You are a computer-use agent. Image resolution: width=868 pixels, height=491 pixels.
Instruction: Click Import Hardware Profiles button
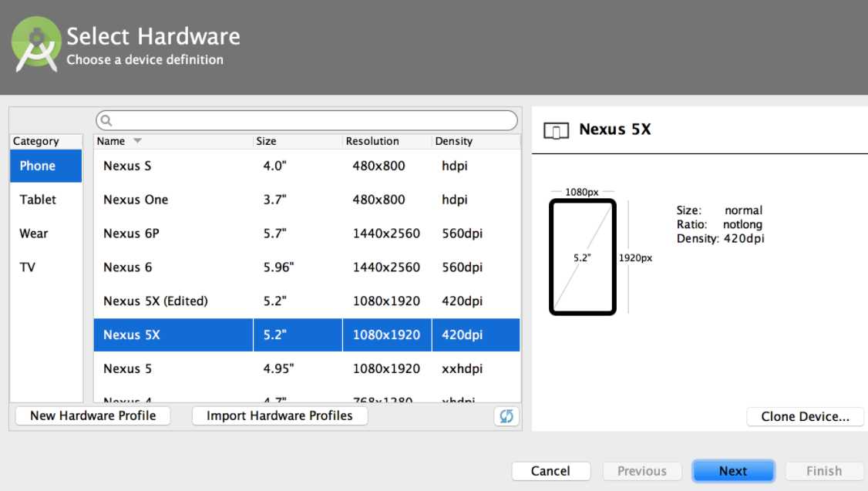[x=280, y=415]
